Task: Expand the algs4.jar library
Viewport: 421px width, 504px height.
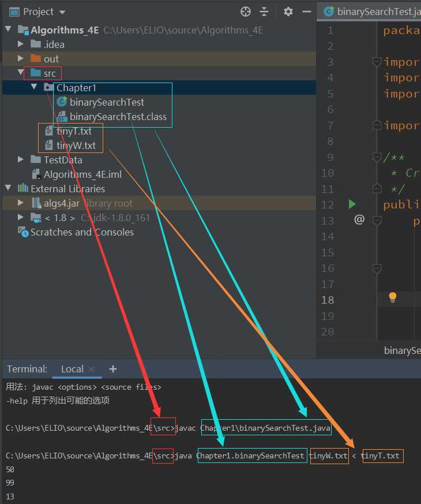Action: tap(21, 203)
